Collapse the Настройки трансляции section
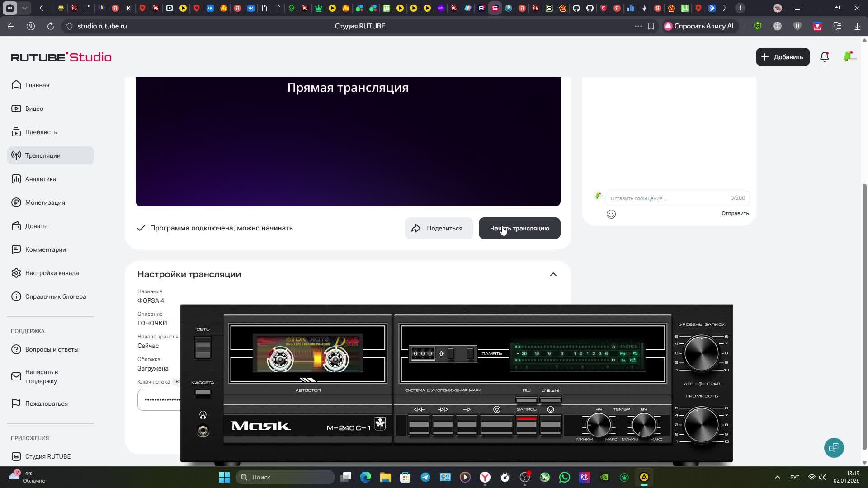Viewport: 868px width, 488px height. [x=553, y=274]
